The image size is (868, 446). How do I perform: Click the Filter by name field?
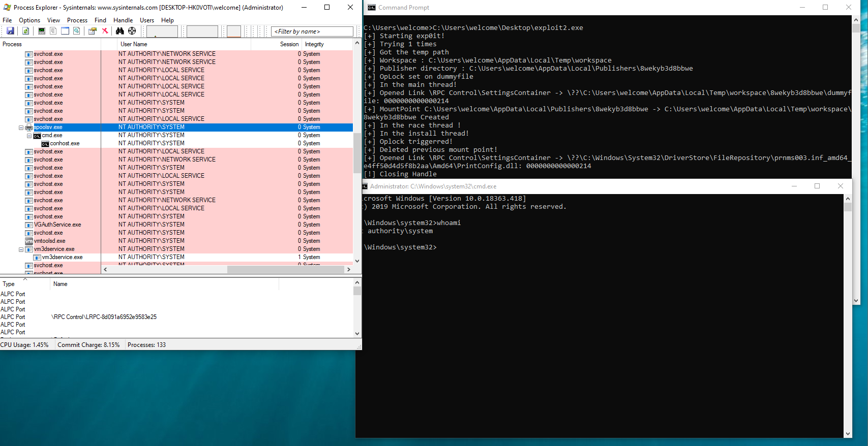[312, 31]
